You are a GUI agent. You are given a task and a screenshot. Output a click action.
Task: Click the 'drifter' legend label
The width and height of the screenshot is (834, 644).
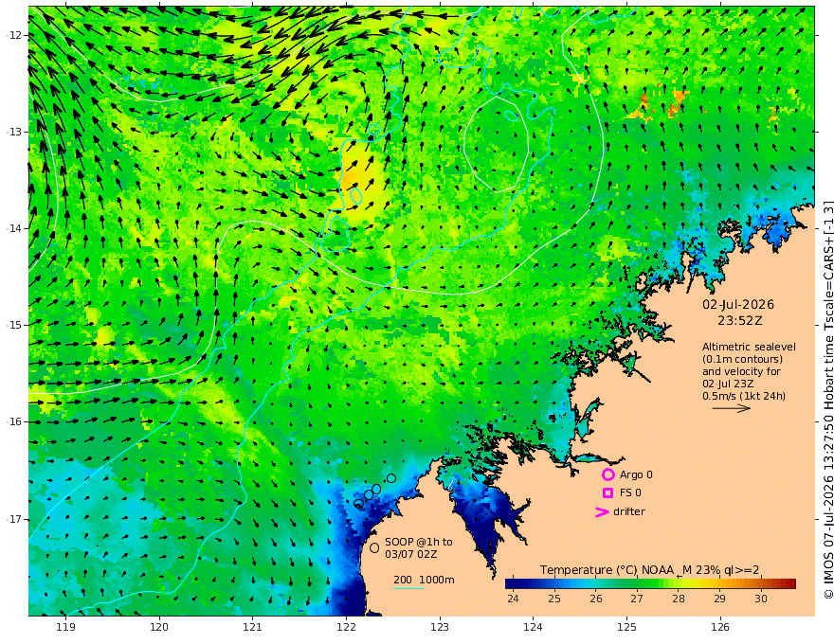click(629, 511)
